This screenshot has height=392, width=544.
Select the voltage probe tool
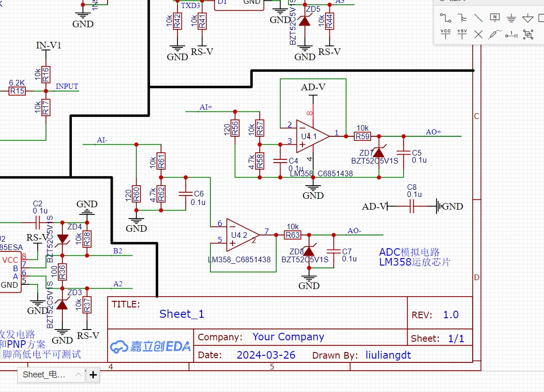pyautogui.click(x=495, y=34)
